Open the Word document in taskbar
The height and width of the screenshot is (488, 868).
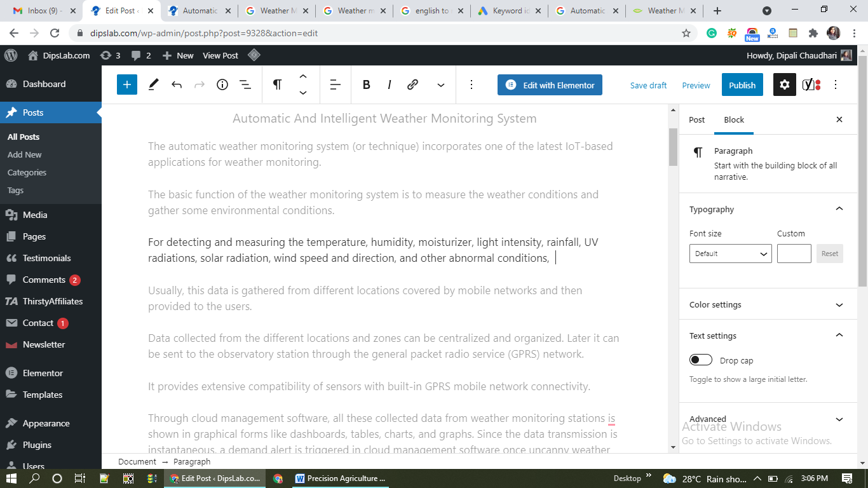[341, 478]
